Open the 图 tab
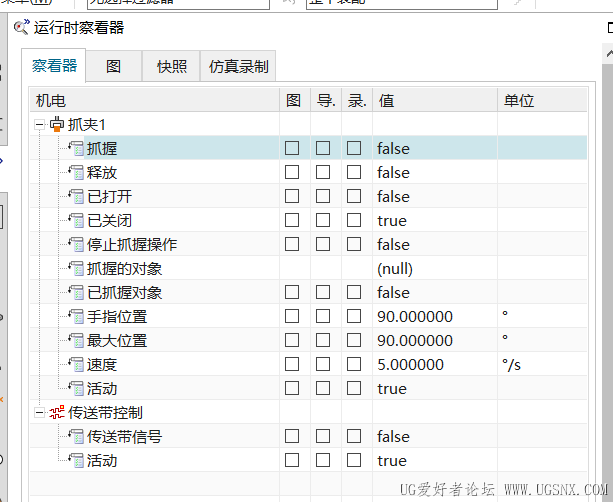 tap(113, 66)
